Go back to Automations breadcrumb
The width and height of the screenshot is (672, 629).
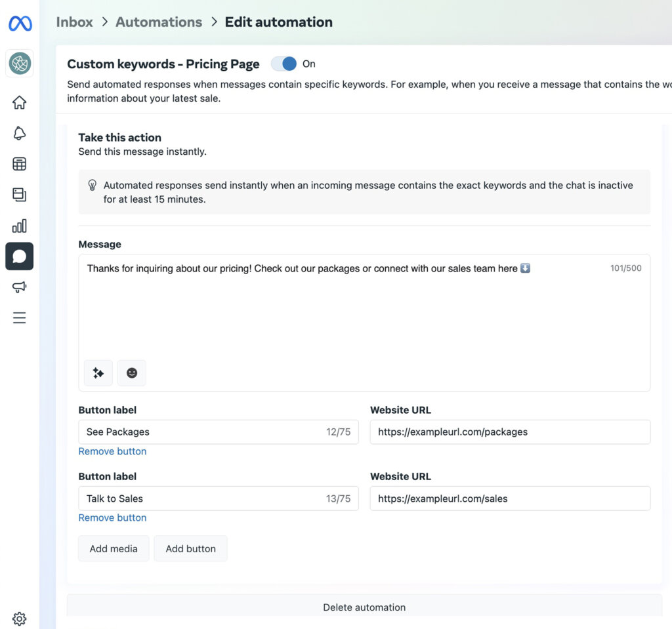click(158, 22)
